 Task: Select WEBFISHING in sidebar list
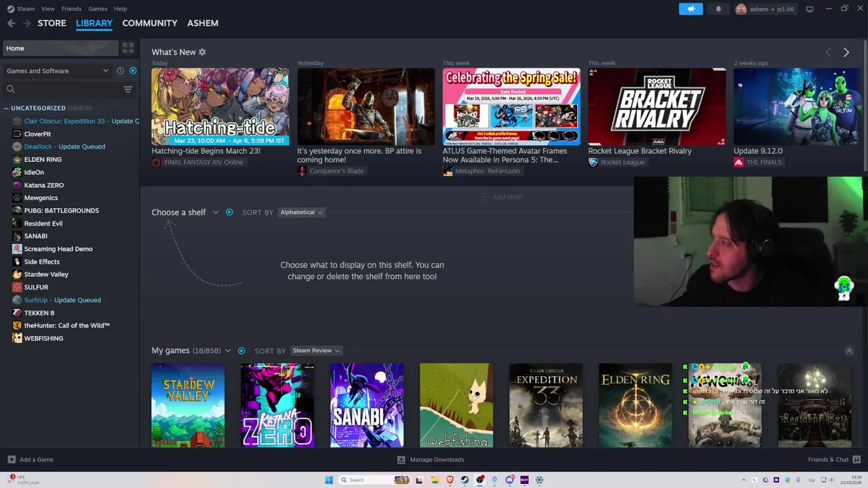(43, 338)
